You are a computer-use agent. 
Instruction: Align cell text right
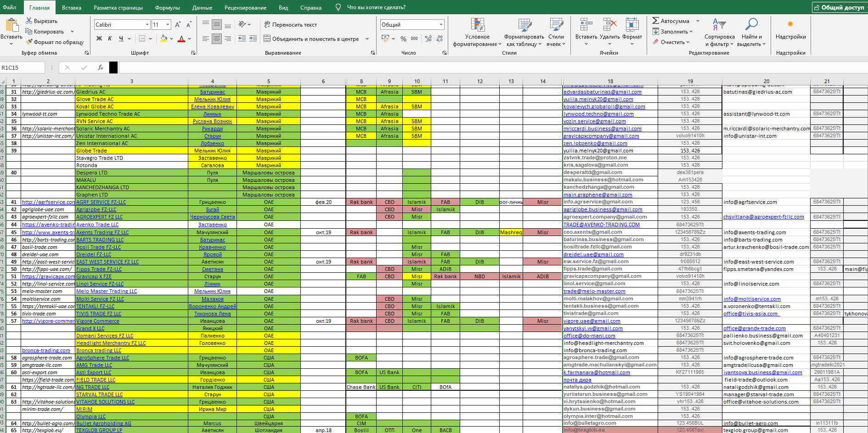click(x=227, y=39)
